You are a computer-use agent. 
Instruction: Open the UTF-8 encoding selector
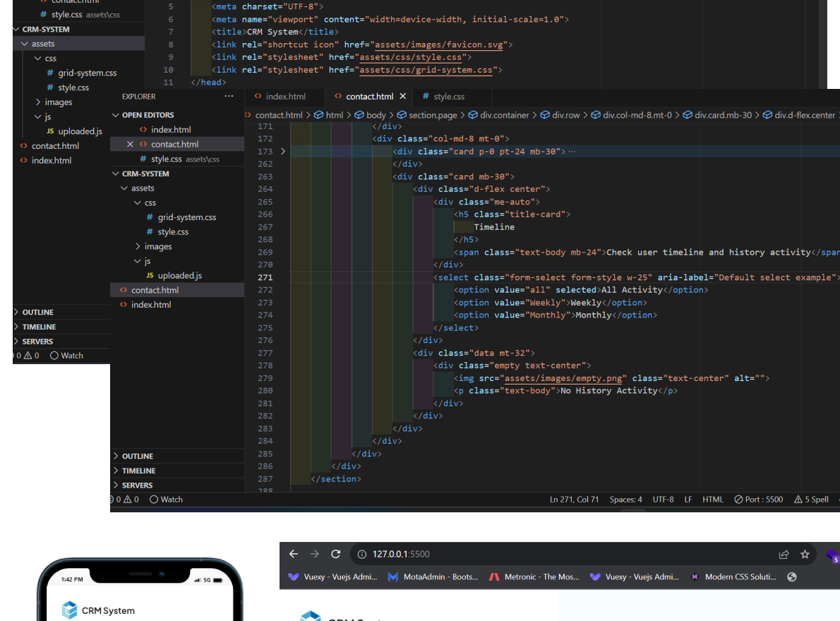coord(663,499)
